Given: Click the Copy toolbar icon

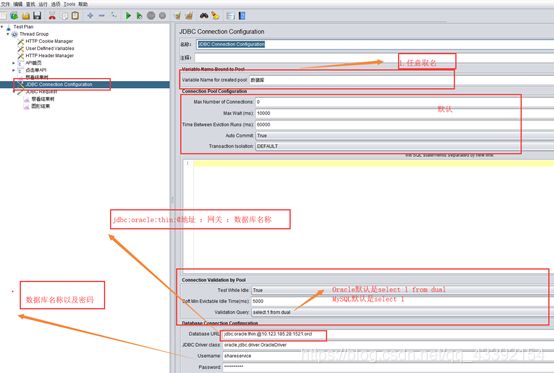Looking at the screenshot, I should pos(65,16).
